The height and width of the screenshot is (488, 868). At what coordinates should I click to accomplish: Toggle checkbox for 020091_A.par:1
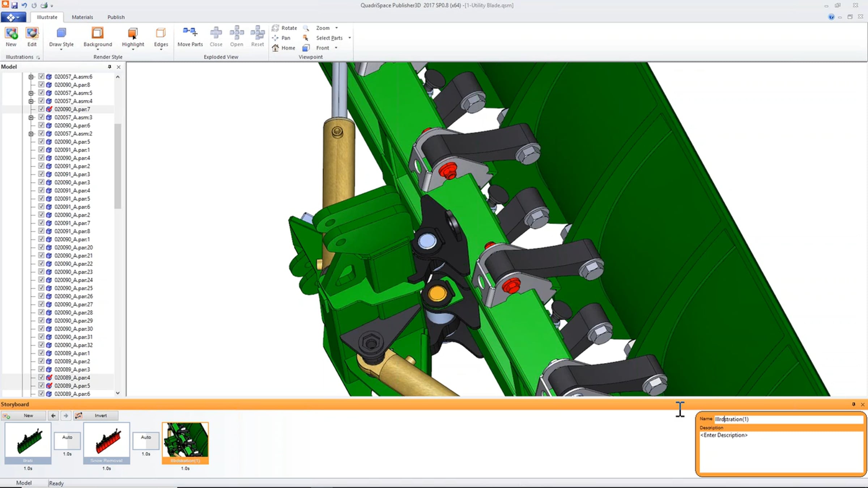point(41,150)
